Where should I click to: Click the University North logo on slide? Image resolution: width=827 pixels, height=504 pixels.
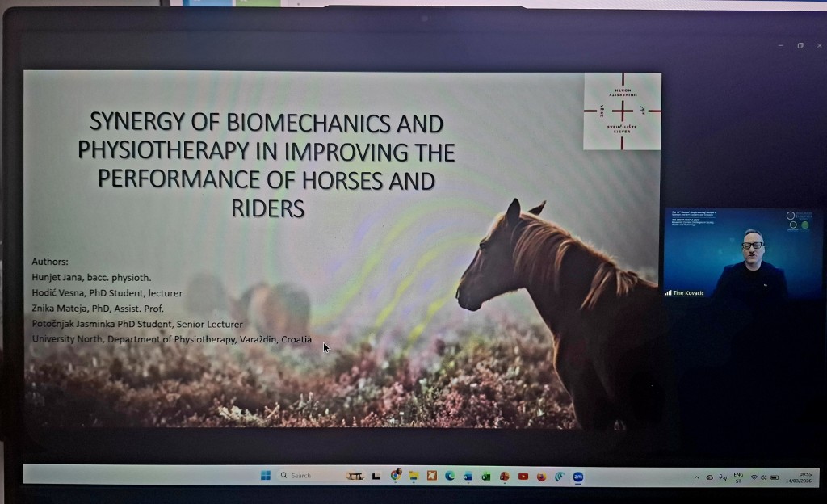pyautogui.click(x=622, y=111)
